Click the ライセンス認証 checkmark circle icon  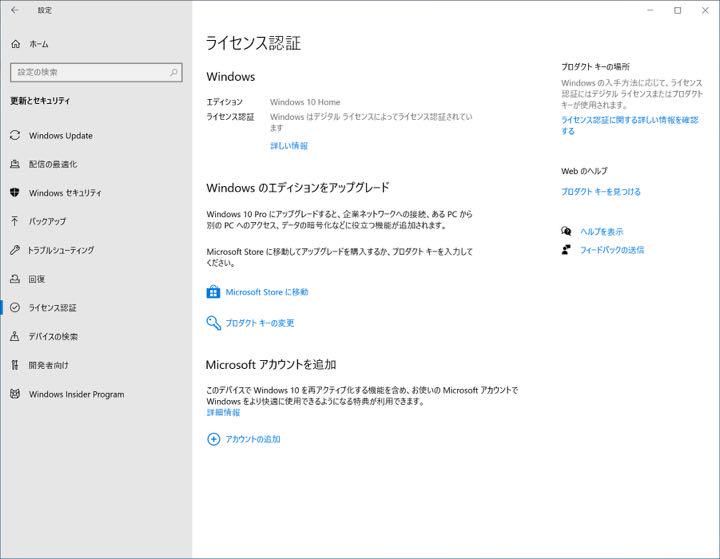(15, 307)
